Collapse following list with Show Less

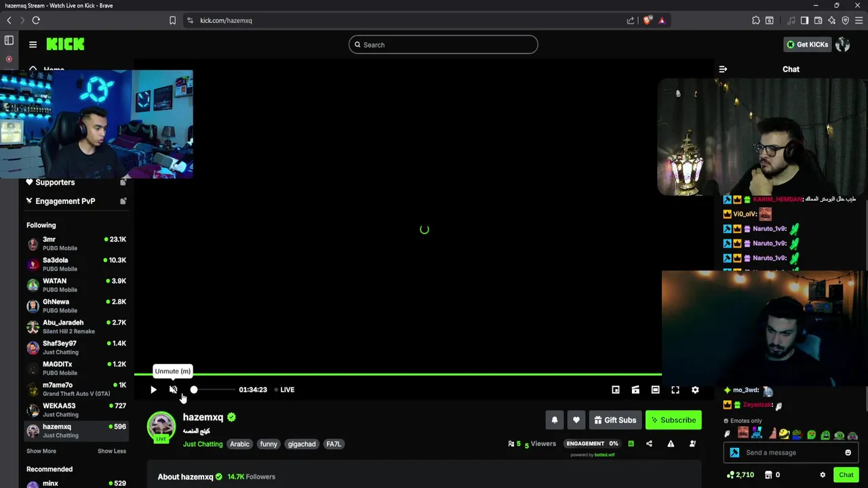(x=112, y=451)
